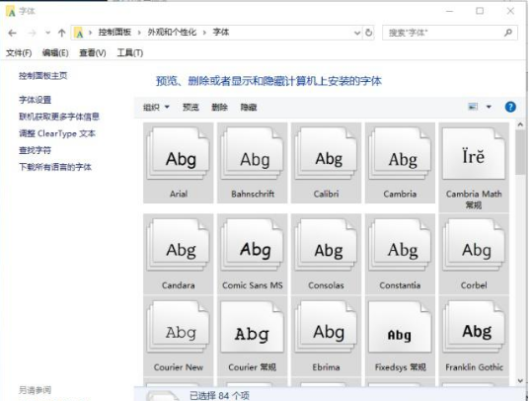Select the Bahnschrift font icon
This screenshot has width=532, height=401.
click(x=252, y=153)
